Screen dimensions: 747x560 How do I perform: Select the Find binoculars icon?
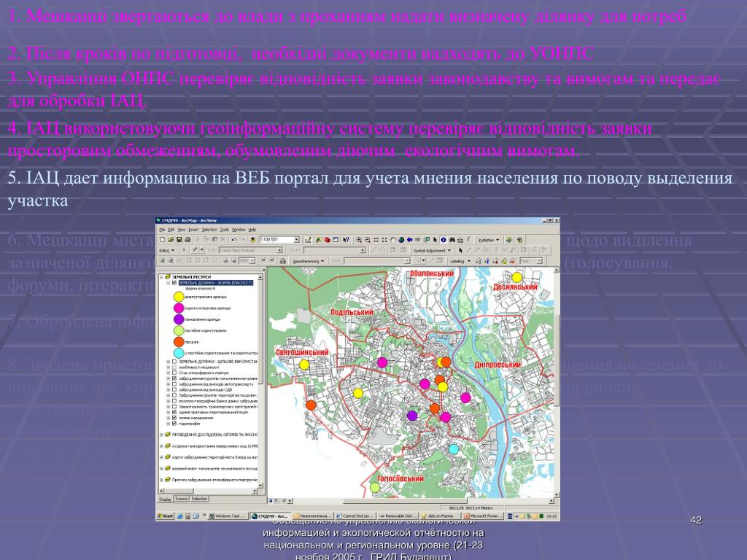pos(452,239)
